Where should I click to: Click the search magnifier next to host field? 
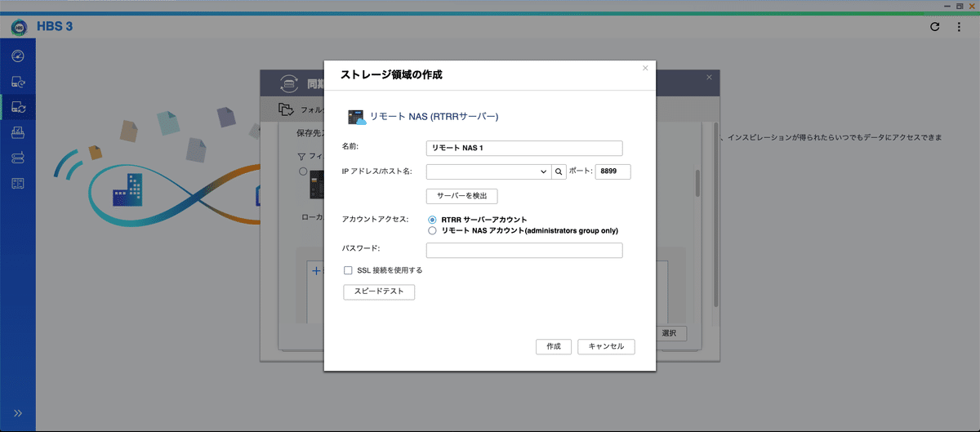[559, 171]
